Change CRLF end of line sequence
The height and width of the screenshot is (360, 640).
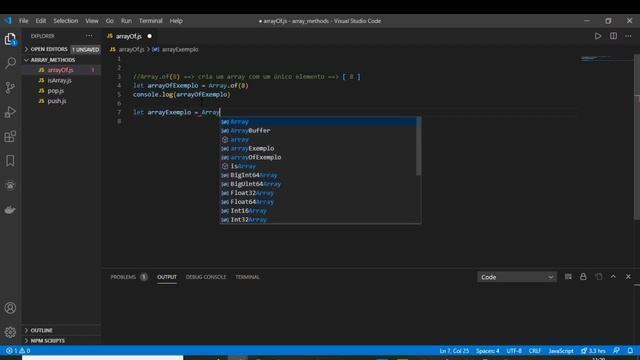[535, 351]
